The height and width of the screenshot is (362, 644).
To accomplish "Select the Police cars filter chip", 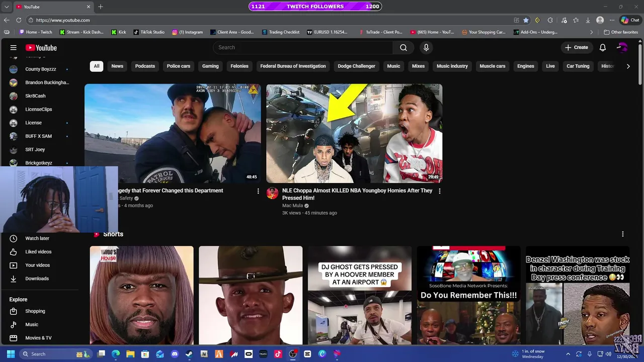I will (x=179, y=66).
